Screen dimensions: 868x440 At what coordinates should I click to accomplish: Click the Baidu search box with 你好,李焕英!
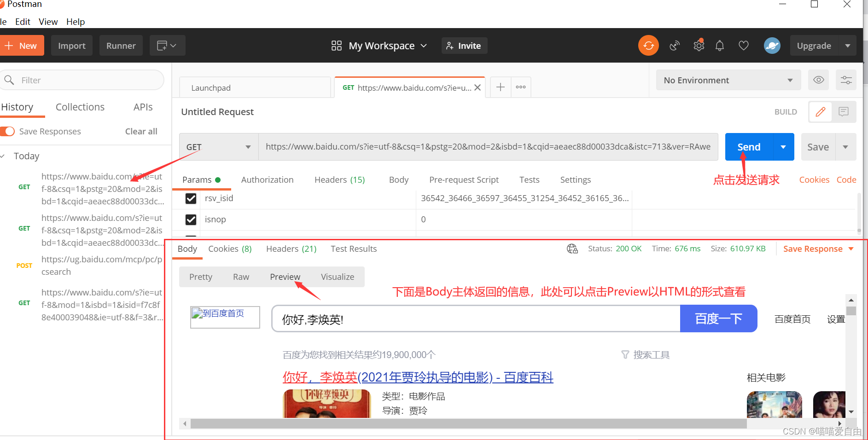[476, 318]
